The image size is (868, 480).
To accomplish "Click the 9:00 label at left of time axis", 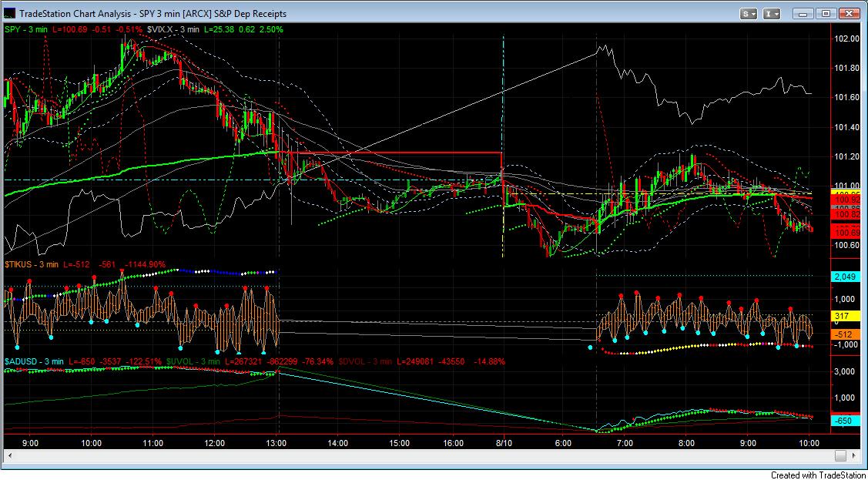I will 30,442.
